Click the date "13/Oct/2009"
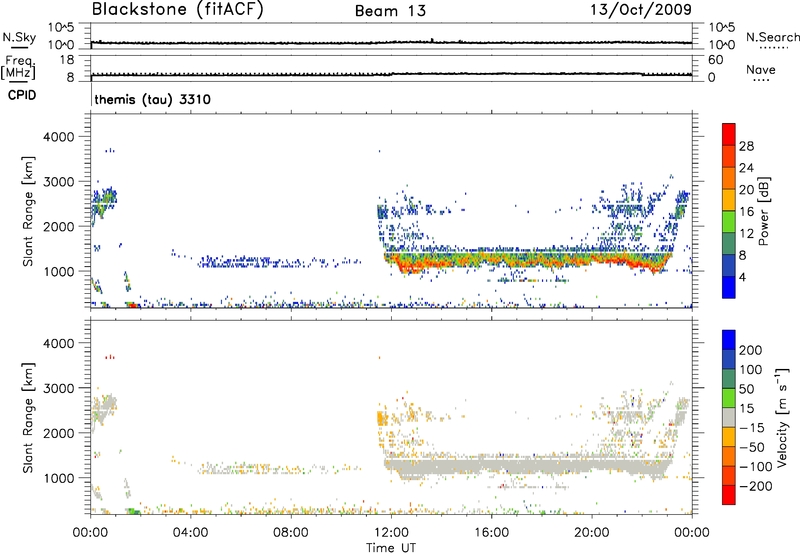The height and width of the screenshot is (554, 800). point(641,10)
